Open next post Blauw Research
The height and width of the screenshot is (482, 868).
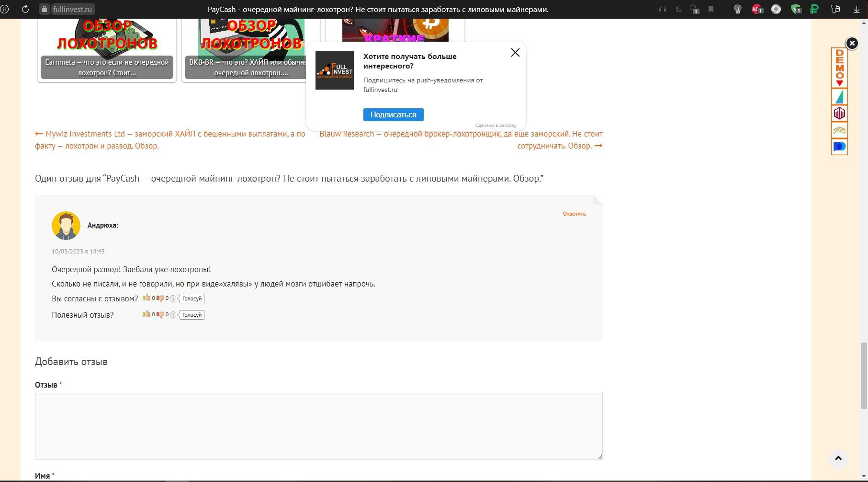coord(461,140)
